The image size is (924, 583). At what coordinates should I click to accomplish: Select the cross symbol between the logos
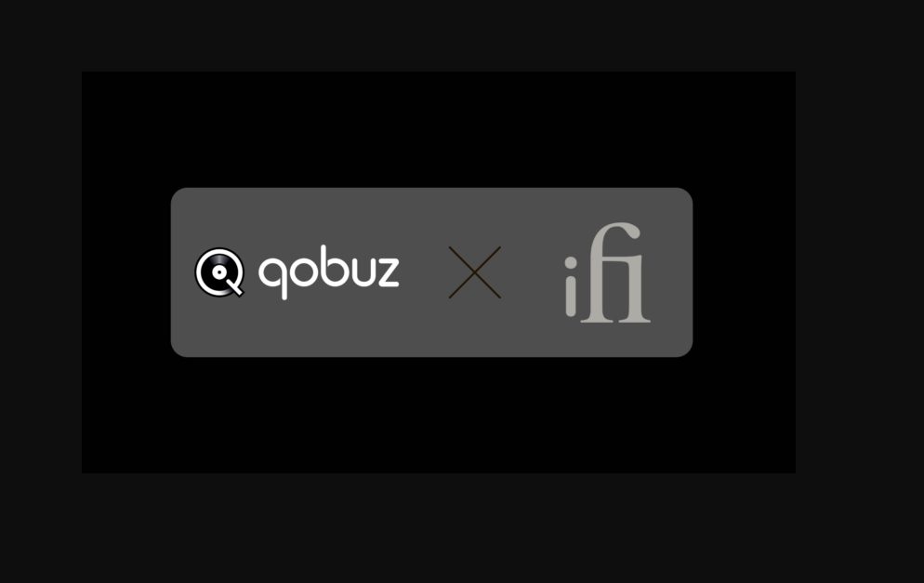(x=474, y=272)
